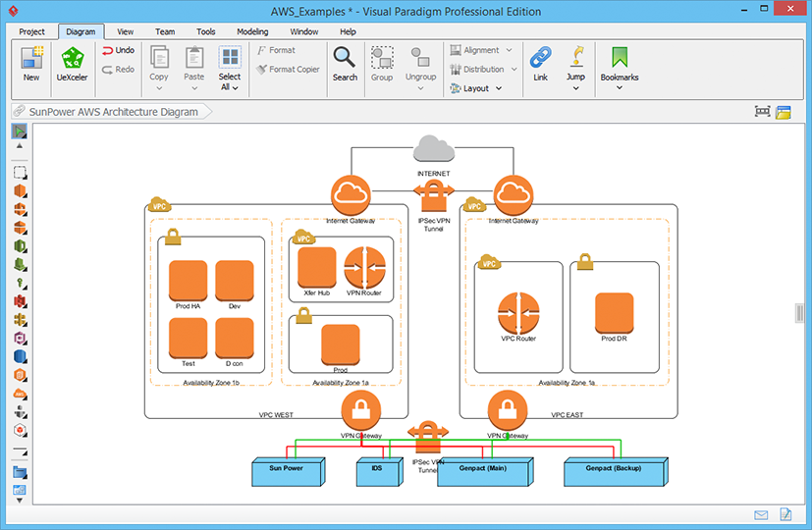The image size is (812, 530).
Task: Open the Distribution dropdown
Action: (483, 70)
